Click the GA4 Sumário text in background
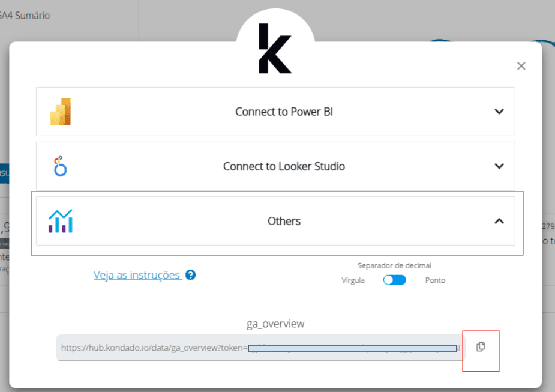Viewport: 555px width, 392px height. coord(25,16)
